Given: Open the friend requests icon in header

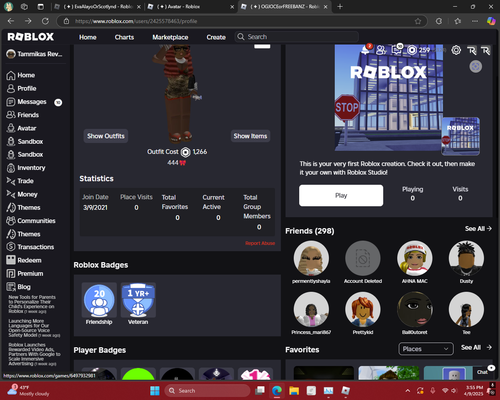Looking at the screenshot, I should [381, 50].
